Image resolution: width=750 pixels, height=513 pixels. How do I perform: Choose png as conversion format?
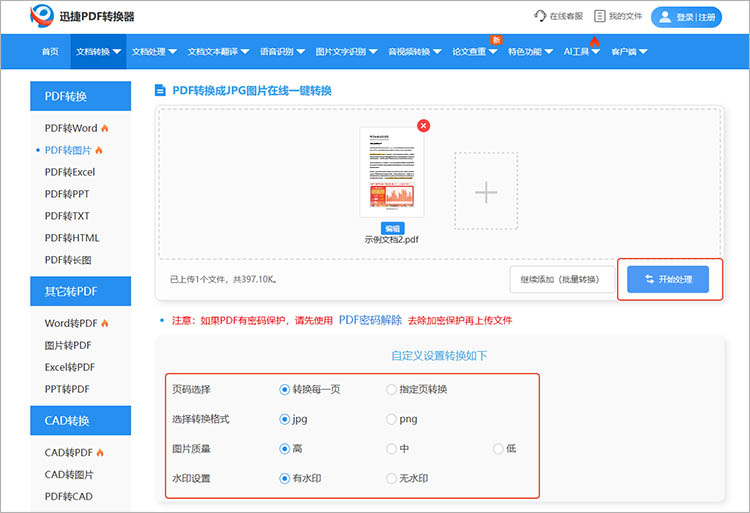[x=391, y=419]
